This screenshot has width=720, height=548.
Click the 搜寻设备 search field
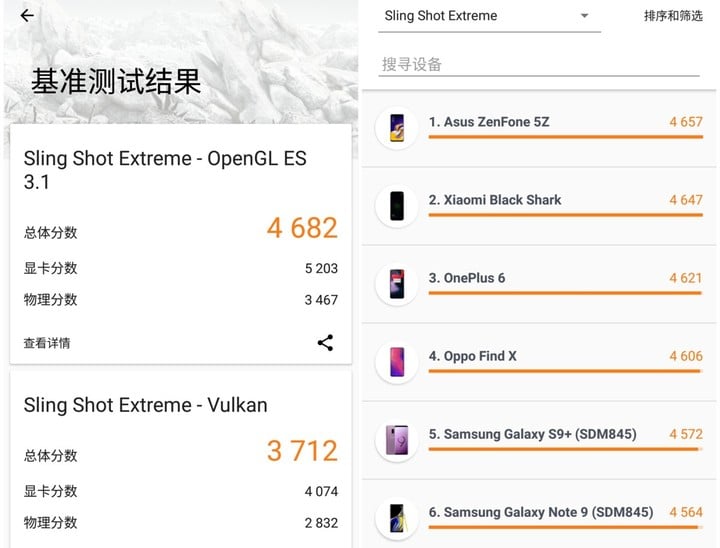(539, 64)
